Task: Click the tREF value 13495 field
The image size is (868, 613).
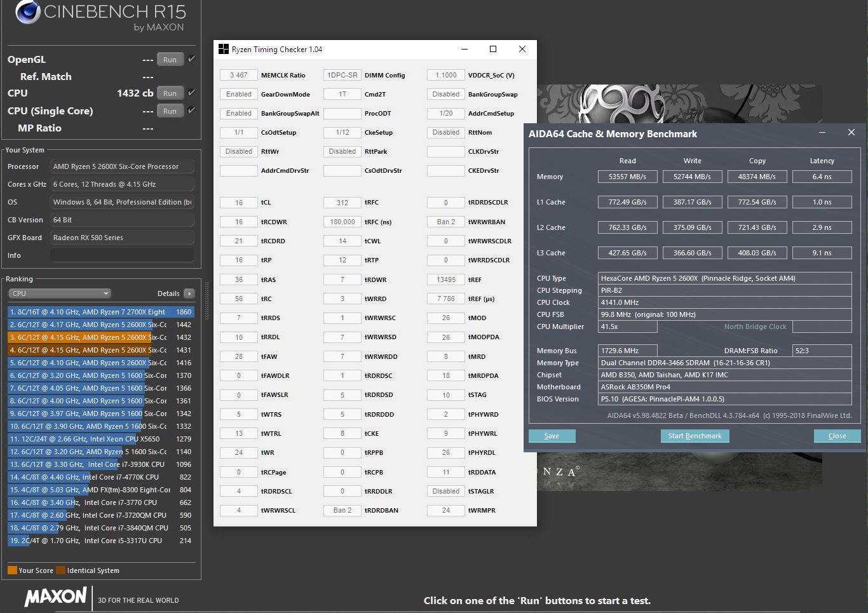Action: coord(446,280)
